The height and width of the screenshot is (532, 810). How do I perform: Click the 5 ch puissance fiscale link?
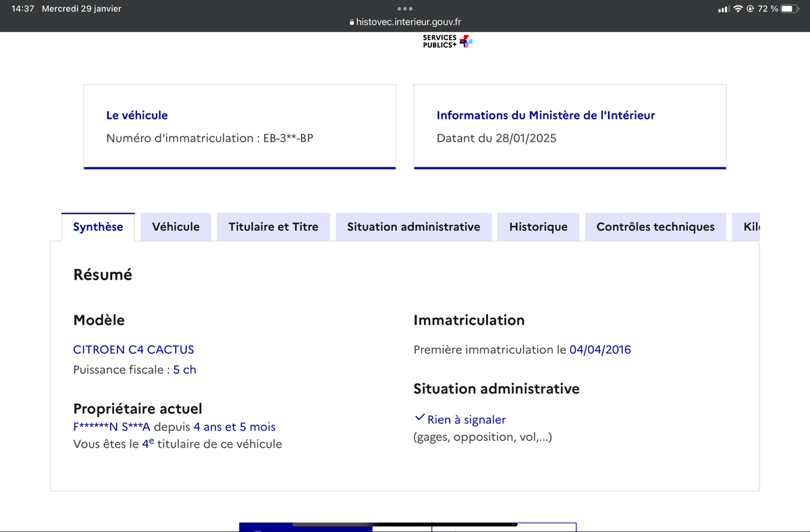184,369
